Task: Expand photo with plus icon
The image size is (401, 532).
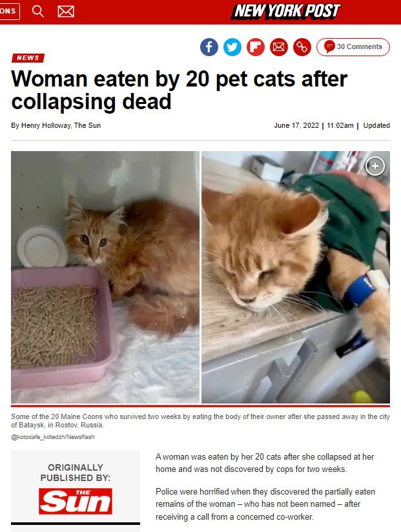Action: pyautogui.click(x=375, y=166)
